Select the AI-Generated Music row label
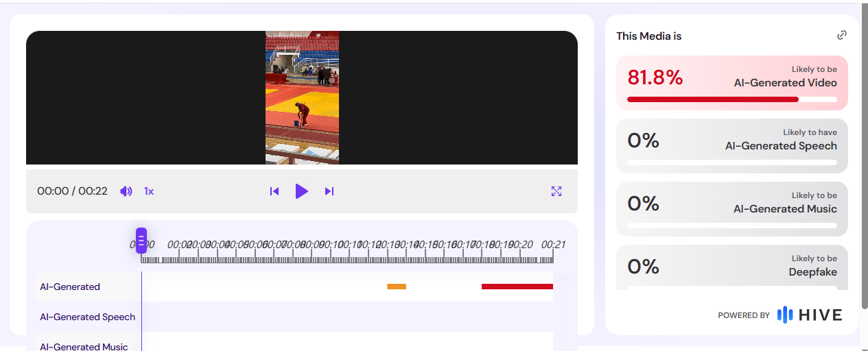The width and height of the screenshot is (868, 351). pos(84,347)
